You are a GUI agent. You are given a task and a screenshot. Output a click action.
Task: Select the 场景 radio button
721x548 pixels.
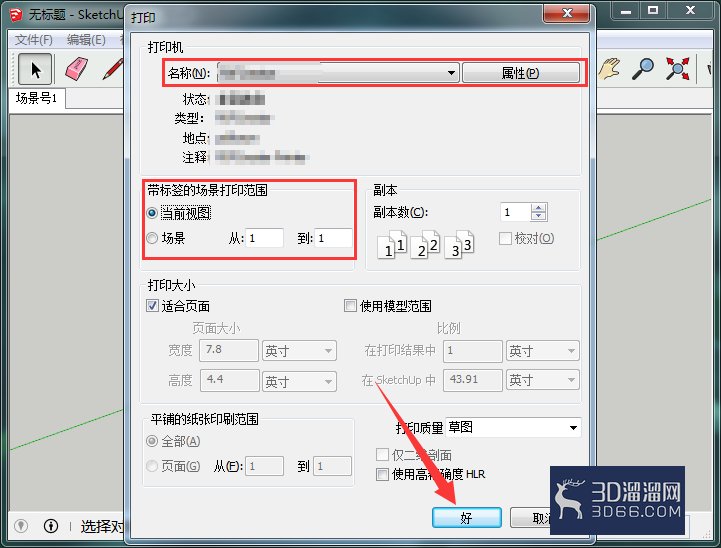coord(152,238)
